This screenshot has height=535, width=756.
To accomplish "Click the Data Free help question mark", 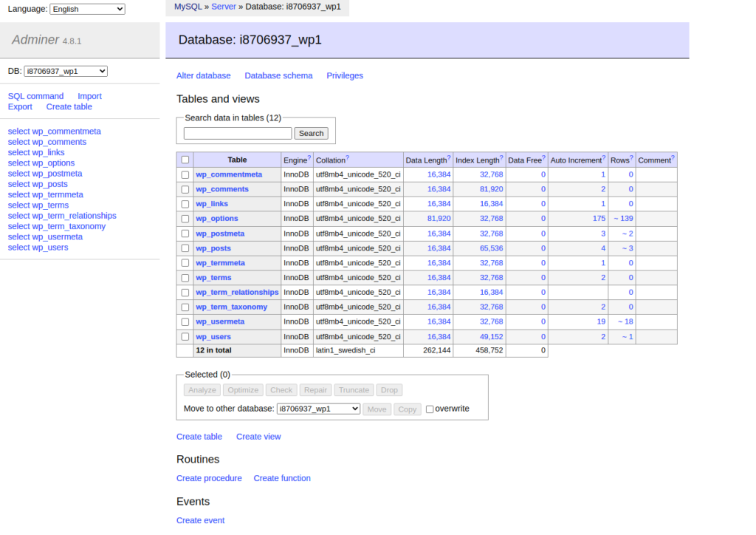I will [x=544, y=158].
